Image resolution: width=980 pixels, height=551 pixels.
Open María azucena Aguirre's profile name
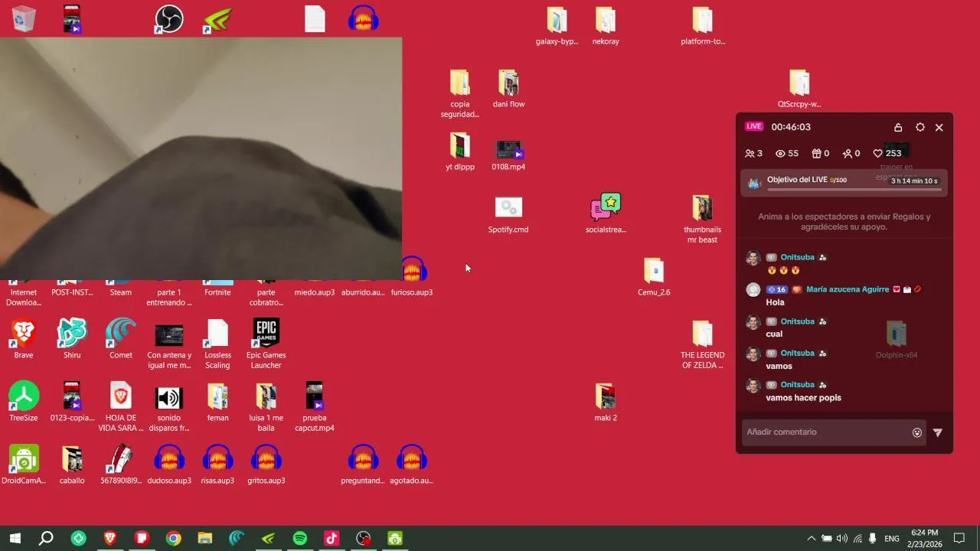click(848, 289)
